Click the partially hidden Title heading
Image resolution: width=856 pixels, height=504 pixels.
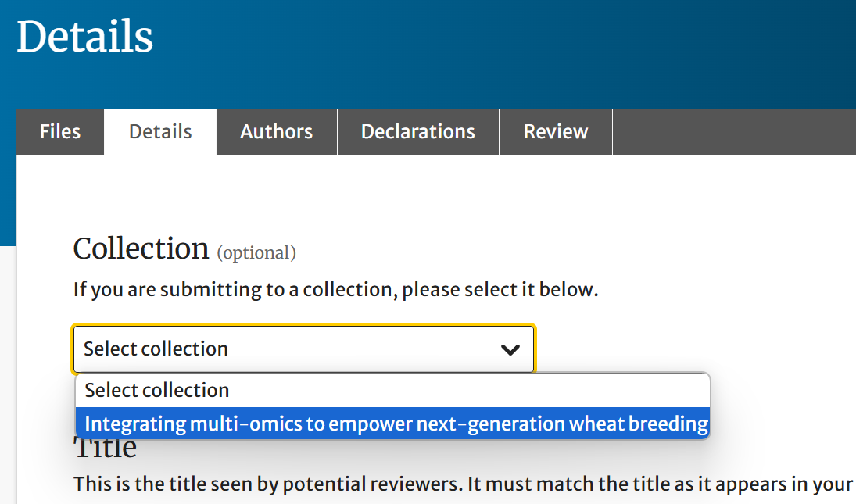pyautogui.click(x=106, y=449)
